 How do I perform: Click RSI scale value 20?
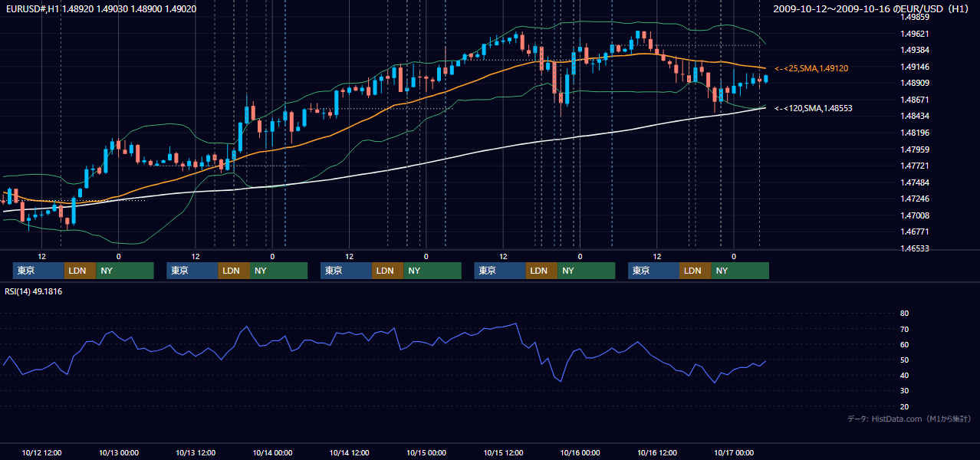(x=904, y=406)
